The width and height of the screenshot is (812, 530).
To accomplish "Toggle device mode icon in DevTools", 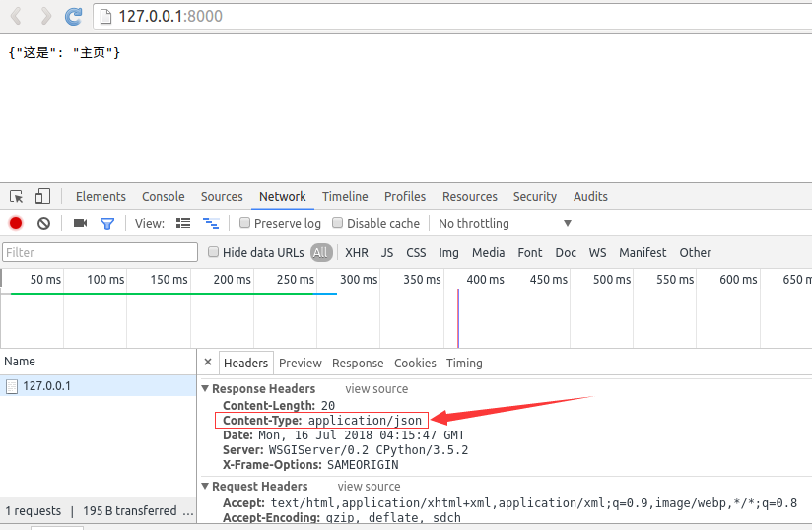I will (x=42, y=197).
